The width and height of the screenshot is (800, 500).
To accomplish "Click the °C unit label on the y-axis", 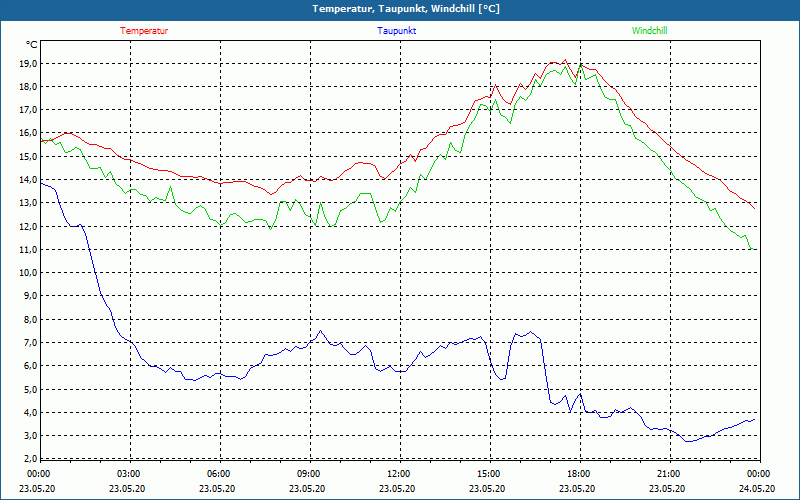I will (x=32, y=45).
